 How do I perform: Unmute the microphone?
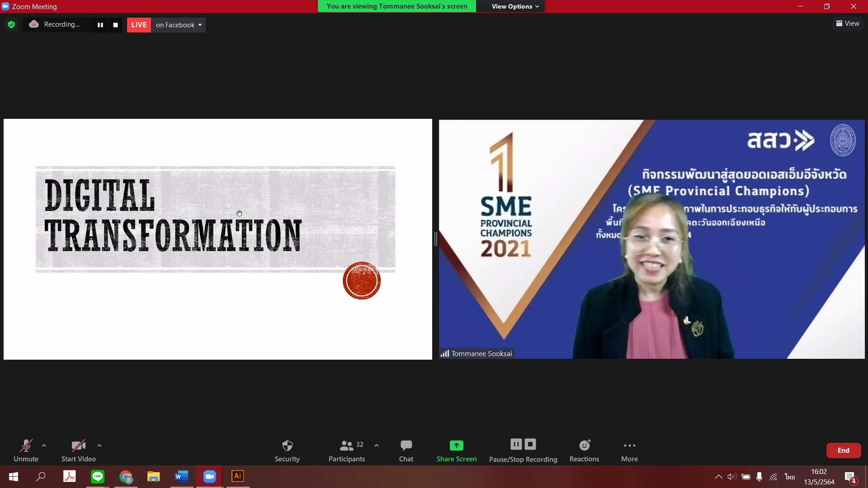pyautogui.click(x=26, y=450)
